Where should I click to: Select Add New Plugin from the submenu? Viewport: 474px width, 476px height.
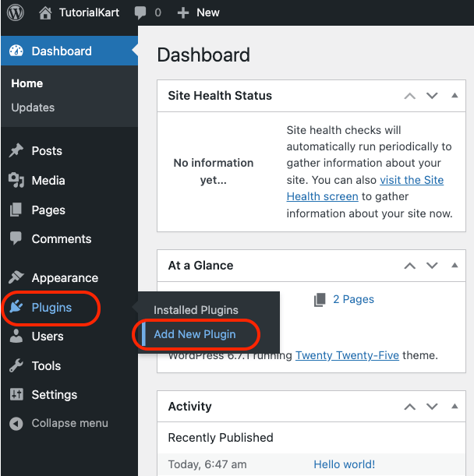[x=195, y=334]
